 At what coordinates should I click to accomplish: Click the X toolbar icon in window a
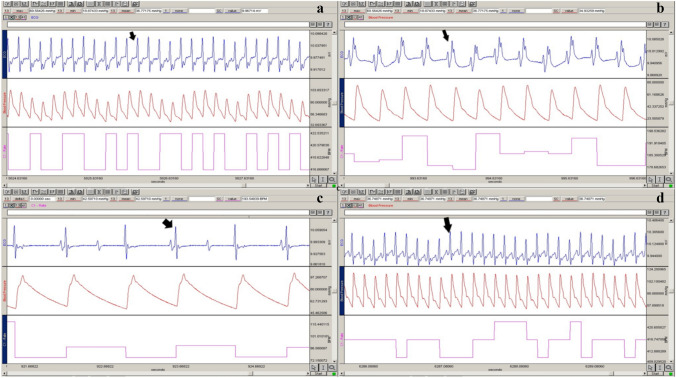(99, 4)
